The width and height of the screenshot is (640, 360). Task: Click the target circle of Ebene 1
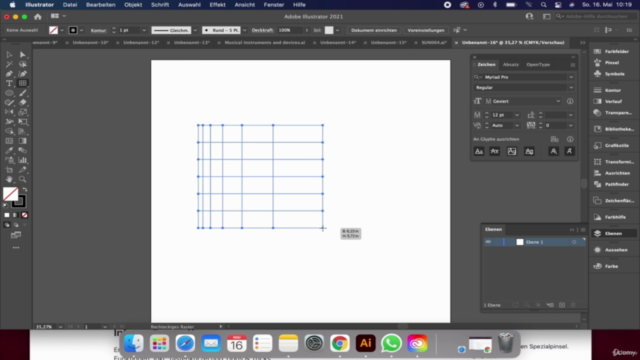574,242
